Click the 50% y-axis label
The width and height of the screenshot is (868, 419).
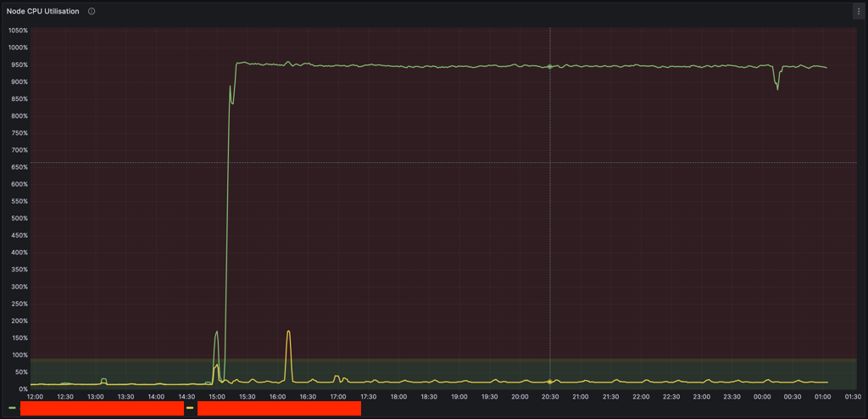pyautogui.click(x=21, y=372)
